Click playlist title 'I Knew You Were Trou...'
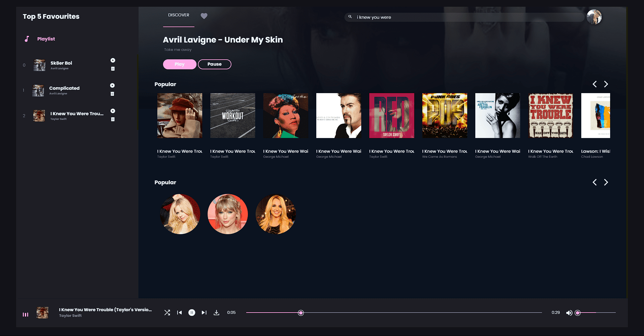644x336 pixels. tap(77, 114)
